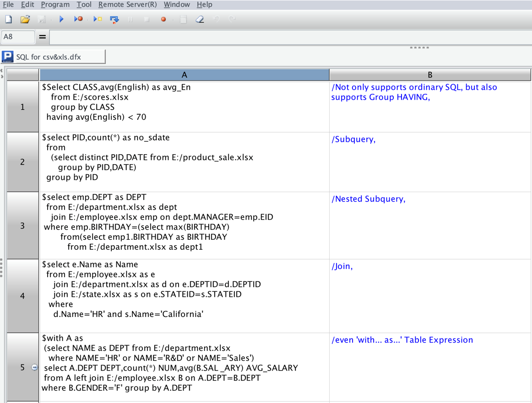
Task: Open the Tool menu
Action: click(84, 5)
